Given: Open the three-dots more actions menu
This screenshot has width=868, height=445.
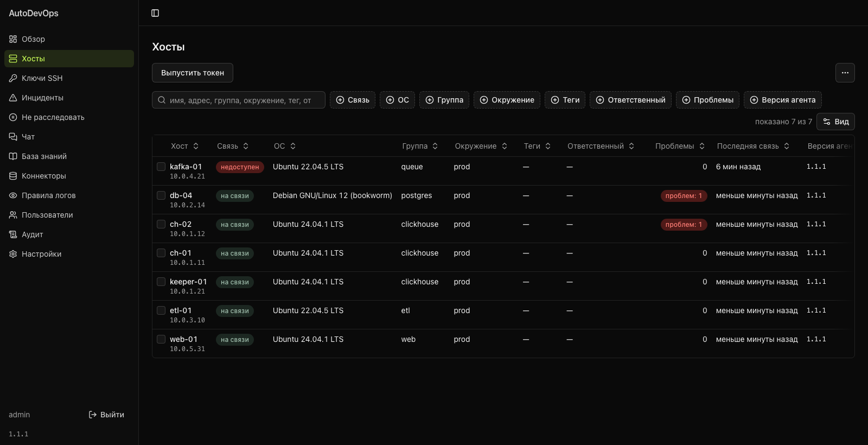Looking at the screenshot, I should pos(845,73).
